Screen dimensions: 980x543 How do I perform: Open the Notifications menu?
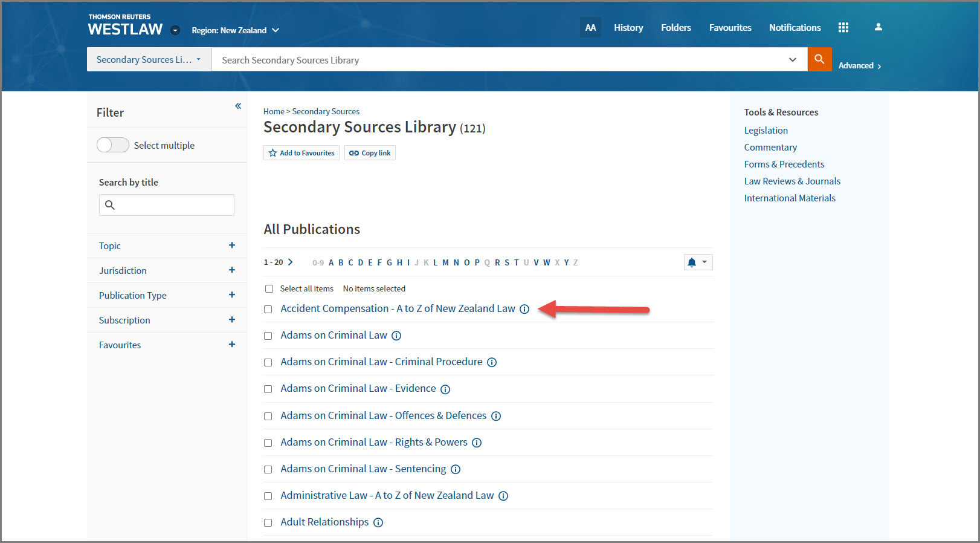point(795,28)
